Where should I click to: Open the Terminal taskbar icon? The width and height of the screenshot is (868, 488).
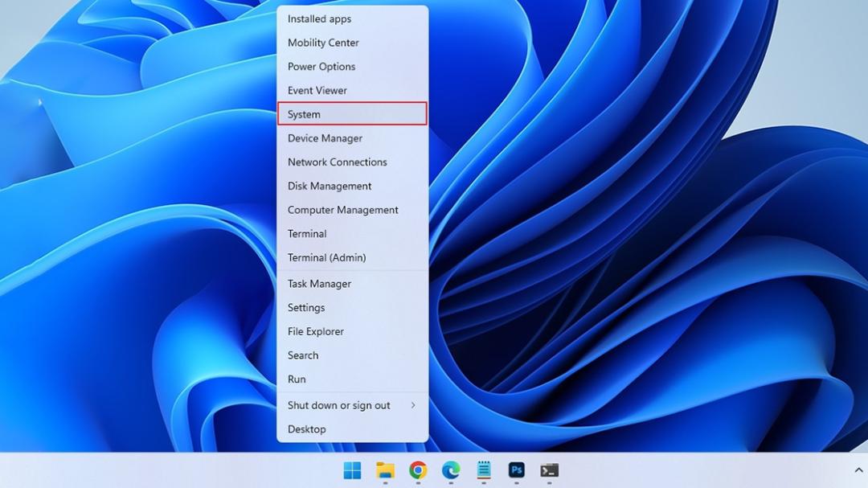549,470
